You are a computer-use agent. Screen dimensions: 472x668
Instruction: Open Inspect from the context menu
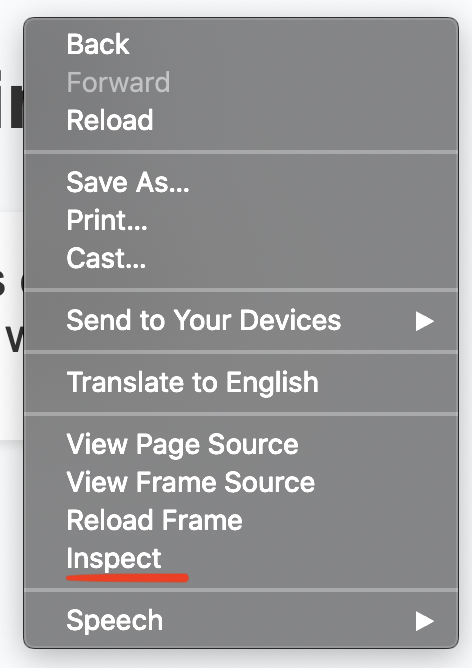tap(241, 558)
